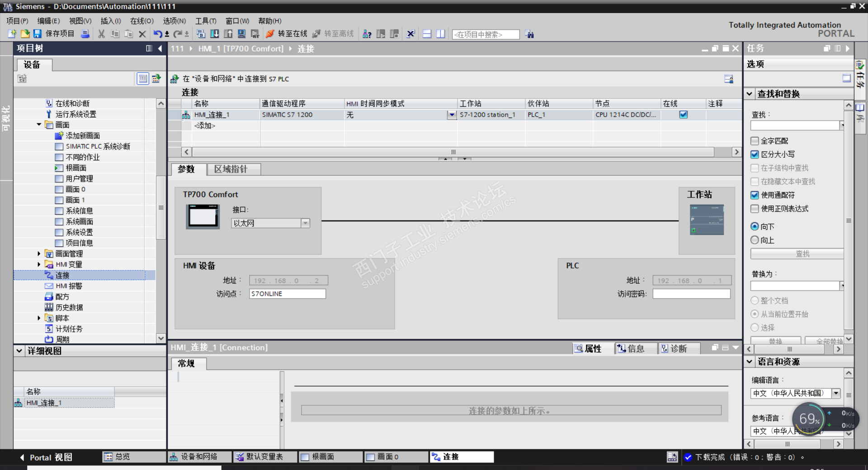Open the 项目(P) menu
The width and height of the screenshot is (868, 470).
point(17,21)
